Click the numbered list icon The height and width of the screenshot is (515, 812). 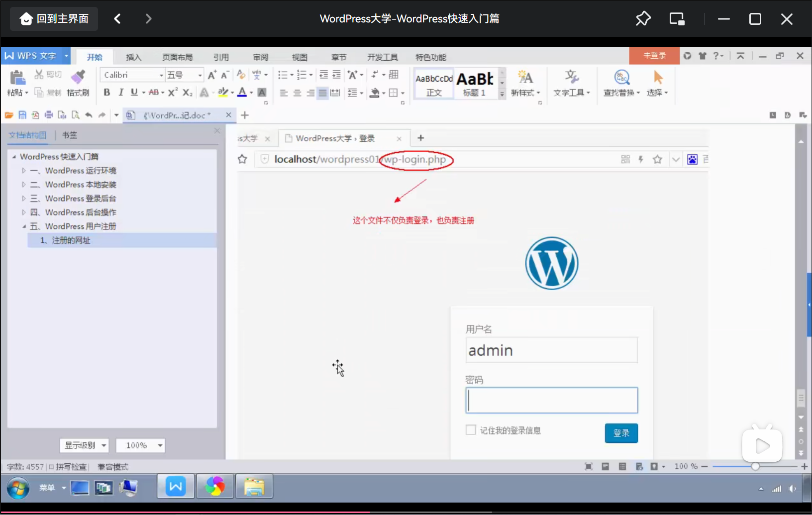coord(302,75)
